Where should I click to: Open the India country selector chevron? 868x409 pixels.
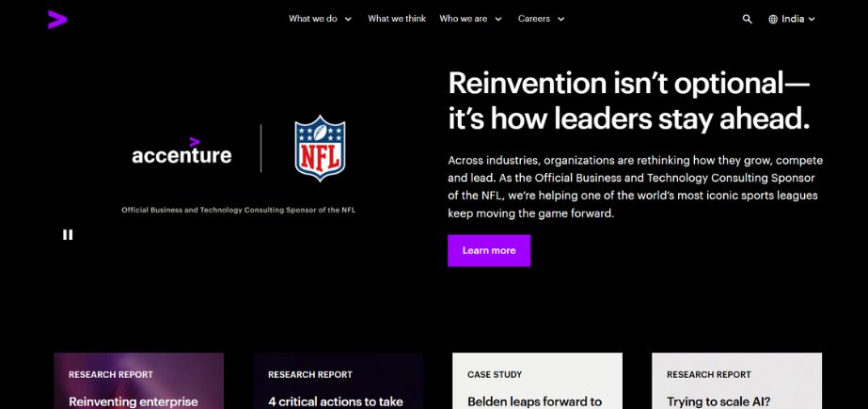pos(812,19)
